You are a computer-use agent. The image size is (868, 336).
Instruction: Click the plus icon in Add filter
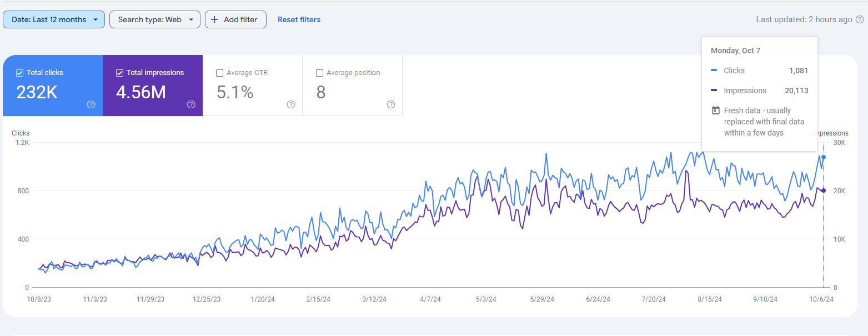point(215,19)
